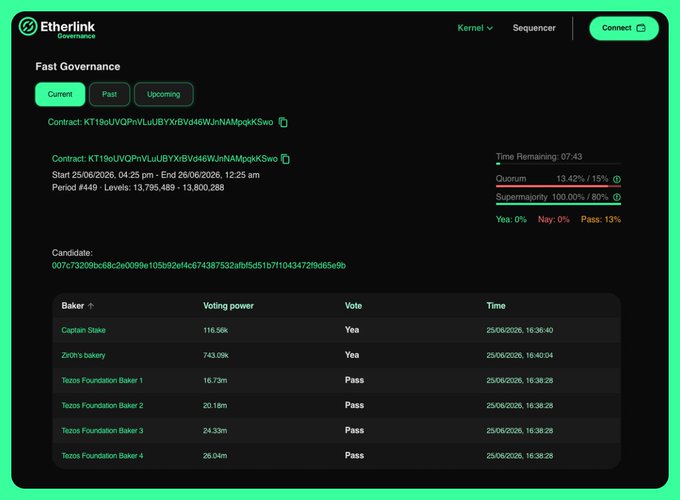Switch to the Past tab
The height and width of the screenshot is (500, 680).
pos(109,94)
